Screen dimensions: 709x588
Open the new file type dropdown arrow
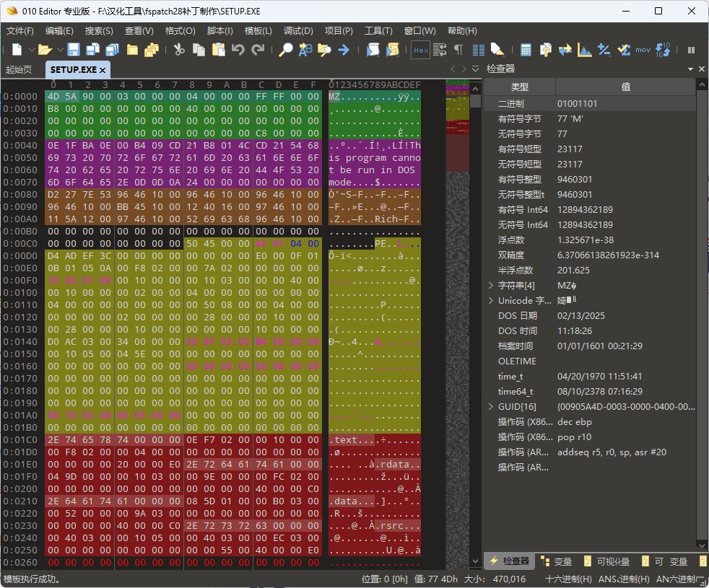(x=32, y=49)
